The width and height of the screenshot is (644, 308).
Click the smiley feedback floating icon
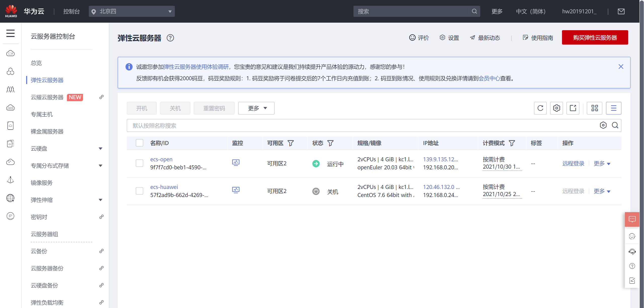click(632, 236)
